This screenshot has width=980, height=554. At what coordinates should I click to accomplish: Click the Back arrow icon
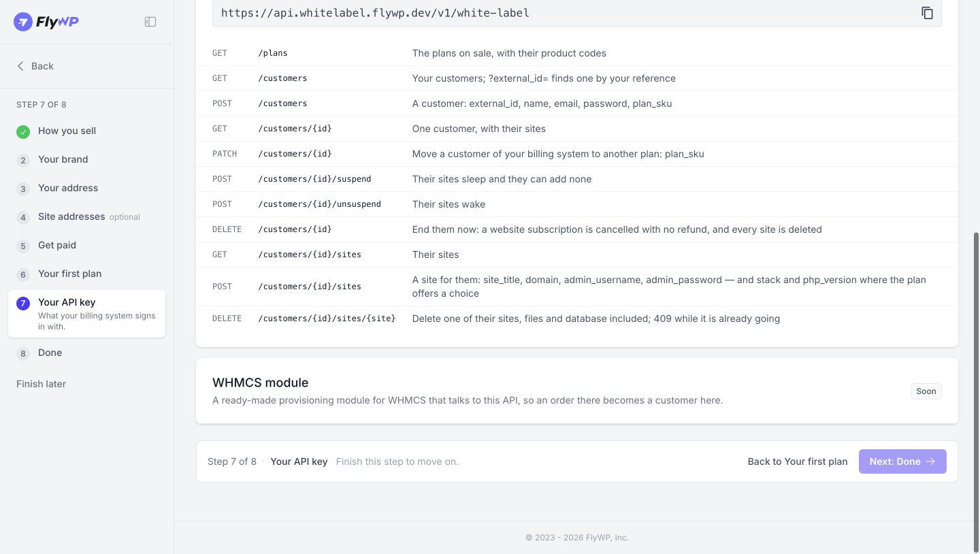pos(20,66)
